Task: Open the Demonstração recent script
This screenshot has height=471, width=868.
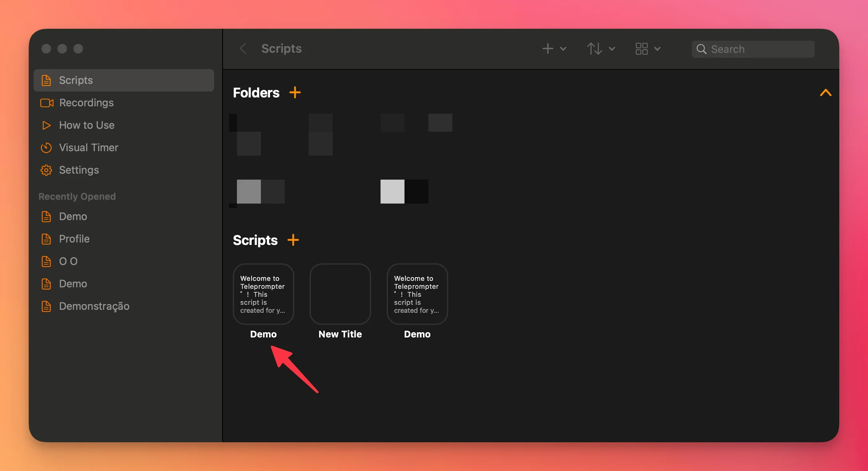Action: (x=94, y=306)
